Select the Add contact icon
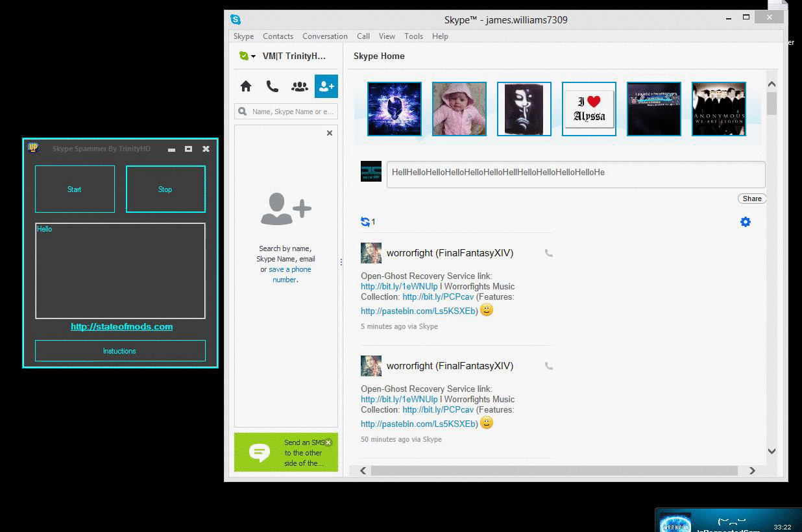 326,86
